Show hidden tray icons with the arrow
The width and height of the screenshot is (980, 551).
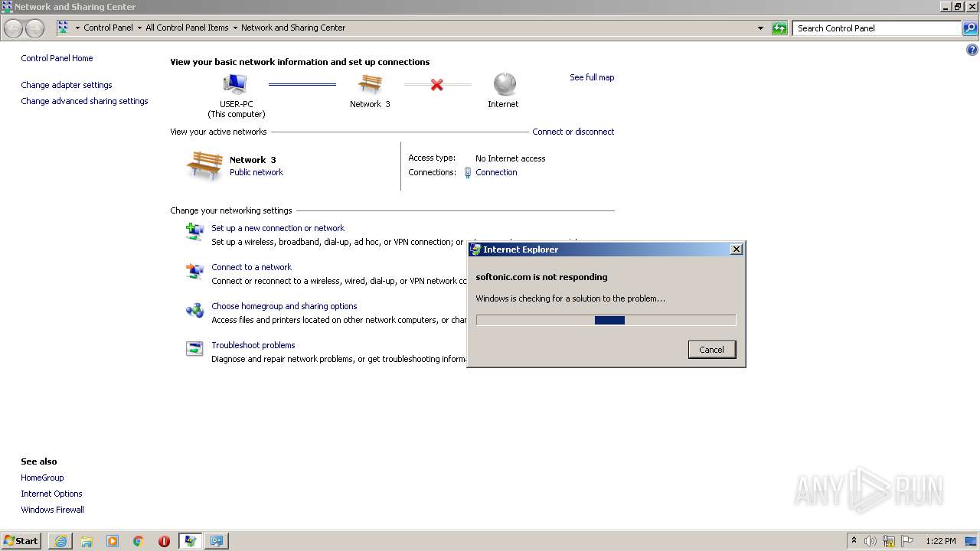pyautogui.click(x=854, y=540)
